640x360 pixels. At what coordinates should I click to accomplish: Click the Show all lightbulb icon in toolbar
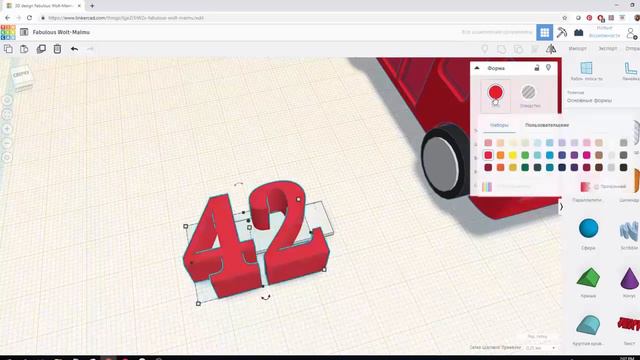pyautogui.click(x=484, y=49)
